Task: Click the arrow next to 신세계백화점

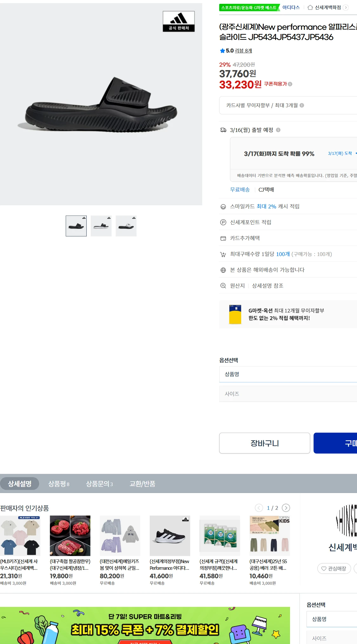Action: [x=346, y=7]
